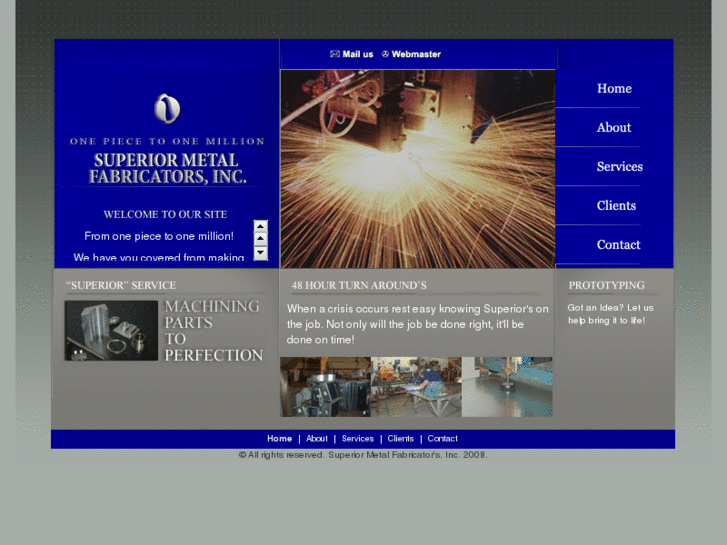Click the 48 Hour Turn Around's heading
This screenshot has width=727, height=545.
click(359, 285)
